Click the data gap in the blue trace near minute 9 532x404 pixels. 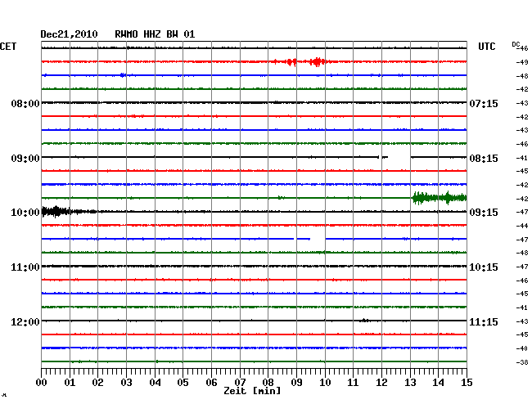point(318,239)
